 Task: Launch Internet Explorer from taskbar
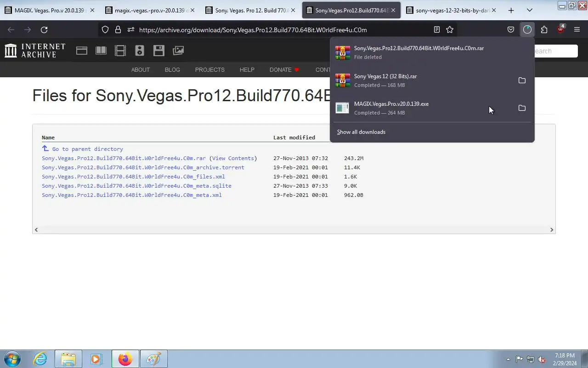[40, 359]
